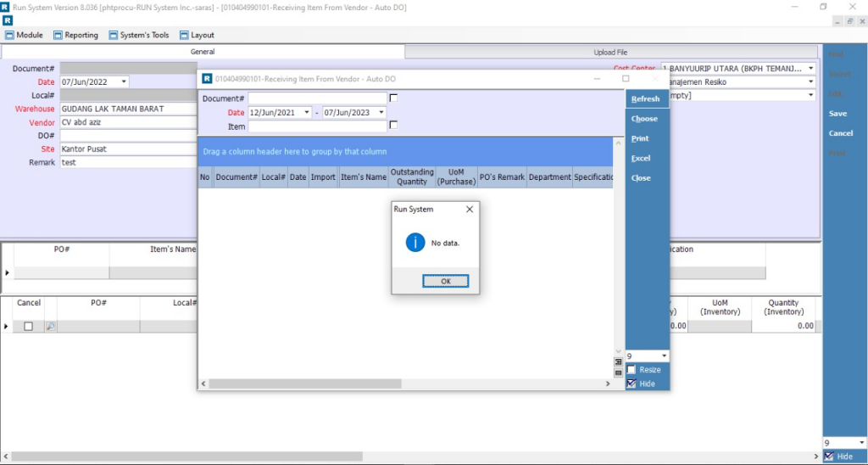Open the Module menu
The image size is (868, 465).
(x=24, y=35)
